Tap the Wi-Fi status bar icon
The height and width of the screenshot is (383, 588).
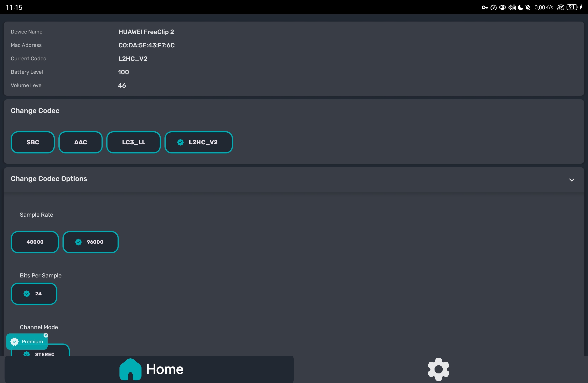pyautogui.click(x=560, y=7)
